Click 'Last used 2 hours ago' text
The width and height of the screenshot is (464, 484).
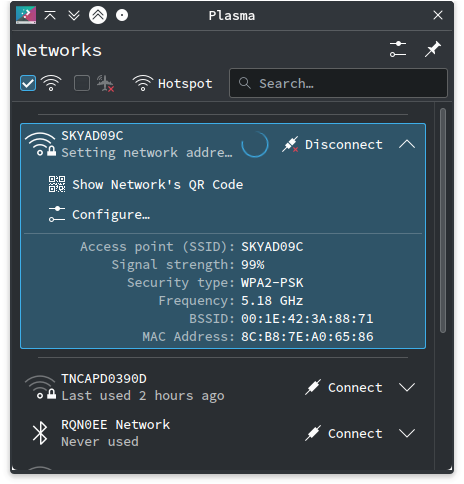[143, 396]
